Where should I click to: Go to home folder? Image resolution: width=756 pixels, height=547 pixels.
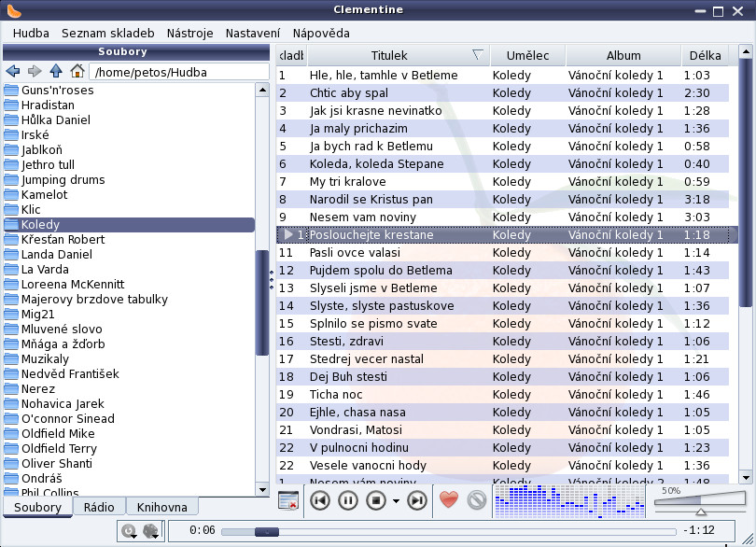click(x=77, y=71)
